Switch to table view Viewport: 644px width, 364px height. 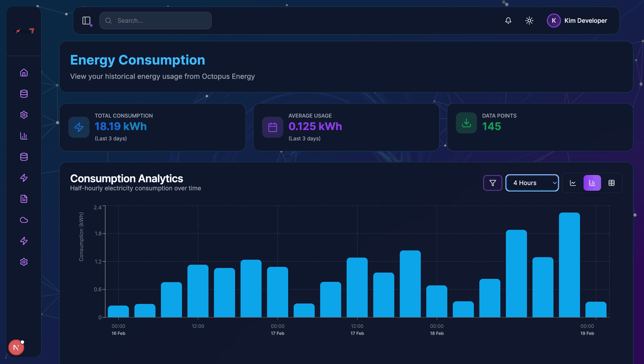[611, 183]
